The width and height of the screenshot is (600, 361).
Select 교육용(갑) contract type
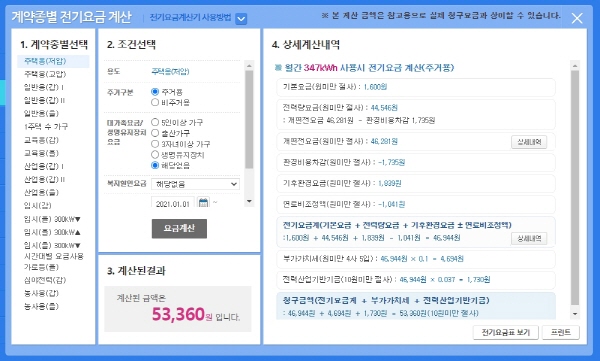[x=41, y=140]
